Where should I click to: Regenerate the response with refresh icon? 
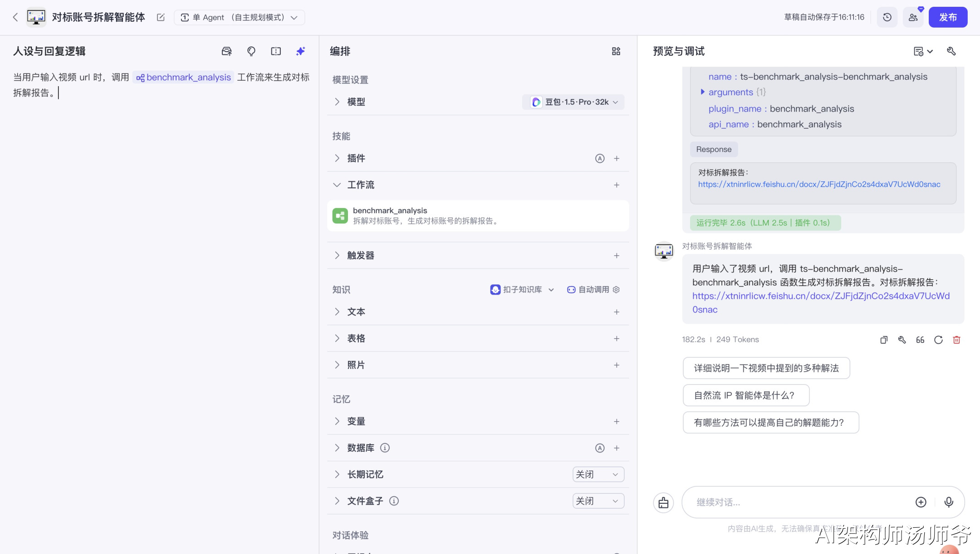click(938, 340)
